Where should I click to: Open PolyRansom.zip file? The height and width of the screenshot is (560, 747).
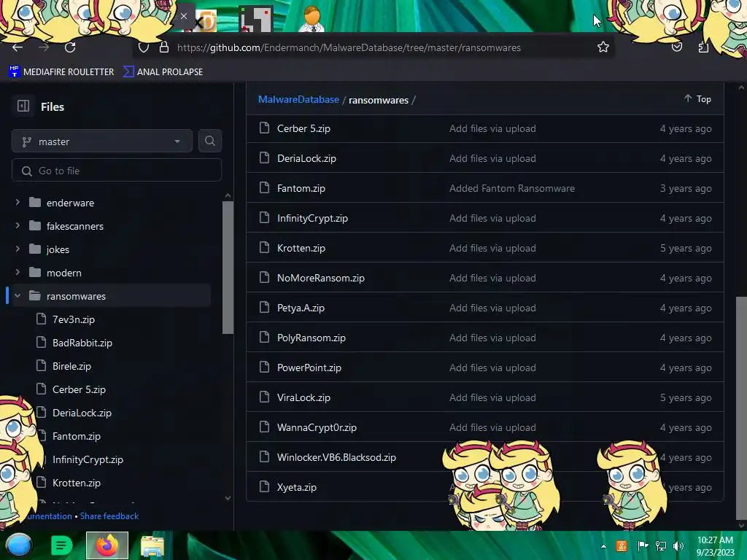[311, 338]
